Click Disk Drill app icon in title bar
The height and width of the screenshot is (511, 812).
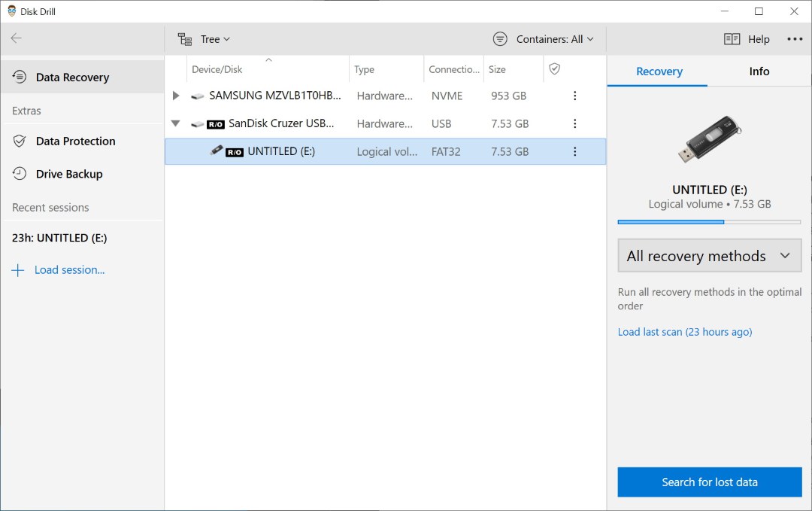[12, 11]
